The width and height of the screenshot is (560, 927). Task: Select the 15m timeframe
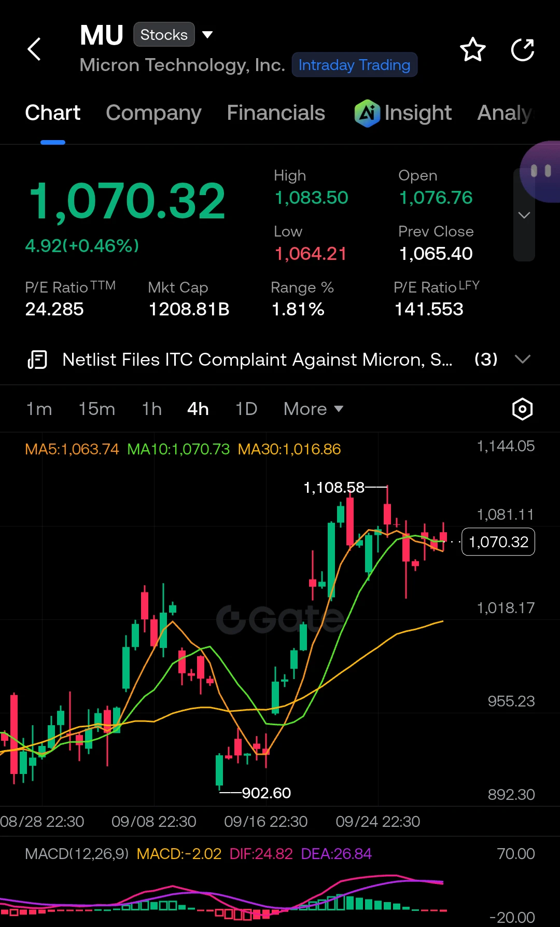(x=96, y=409)
